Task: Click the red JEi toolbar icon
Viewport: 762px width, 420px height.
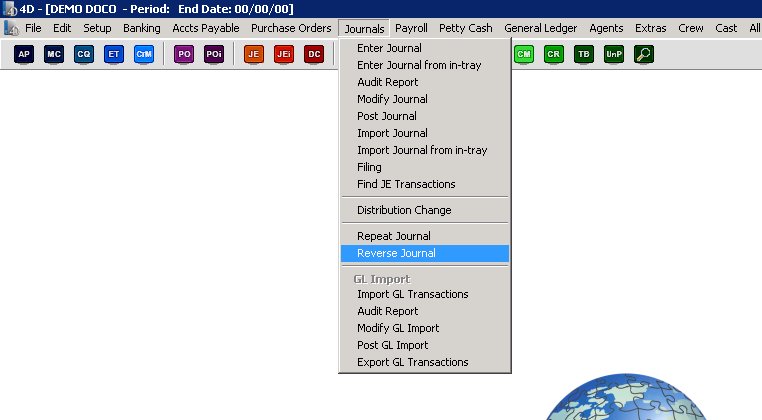Action: 284,54
